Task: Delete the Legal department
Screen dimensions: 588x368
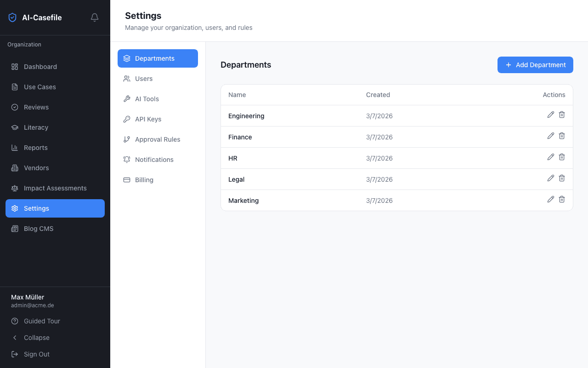Action: (561, 178)
